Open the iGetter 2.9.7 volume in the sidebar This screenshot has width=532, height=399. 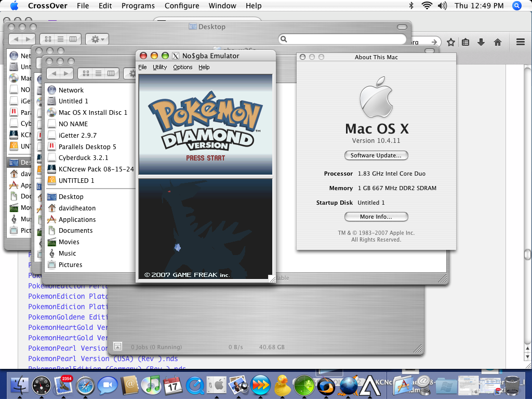coord(77,135)
